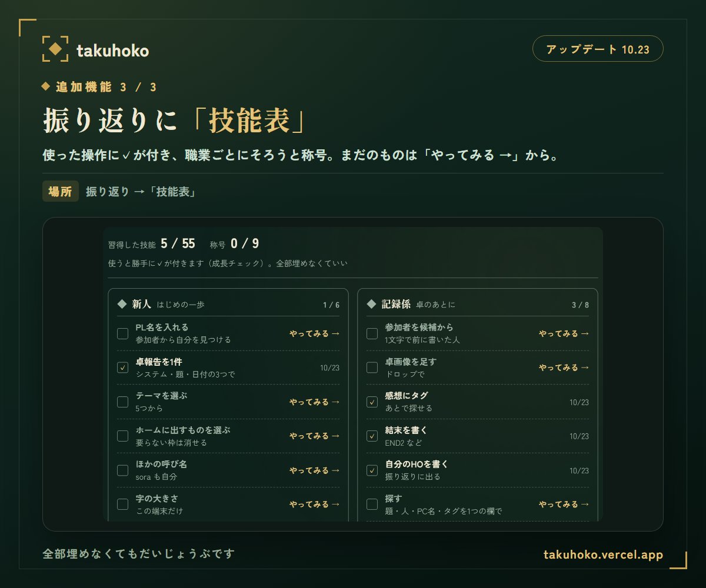Click the 10/23 date on 結末を書く

coord(580,436)
